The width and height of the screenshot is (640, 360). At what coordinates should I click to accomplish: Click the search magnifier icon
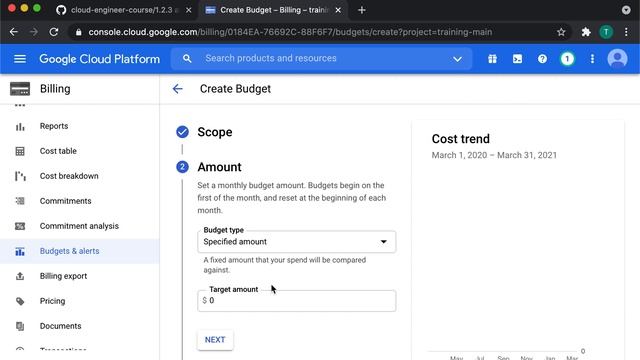click(187, 58)
